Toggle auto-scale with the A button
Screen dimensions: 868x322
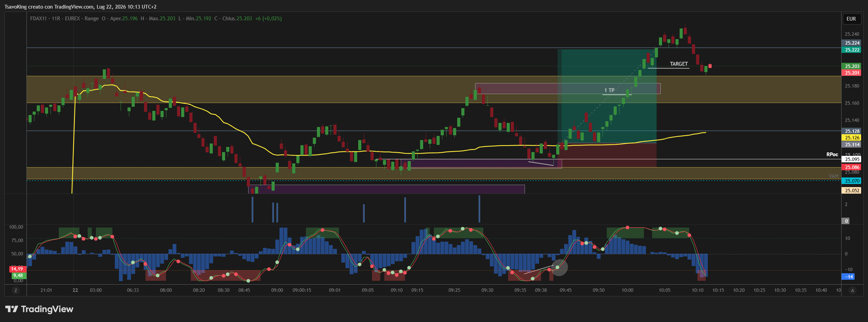click(852, 290)
